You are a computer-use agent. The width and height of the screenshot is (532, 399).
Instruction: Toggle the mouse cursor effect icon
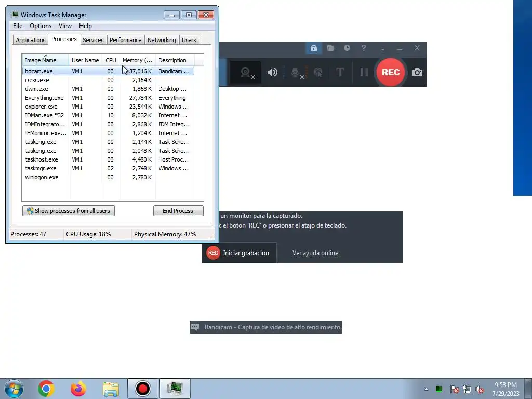[318, 72]
